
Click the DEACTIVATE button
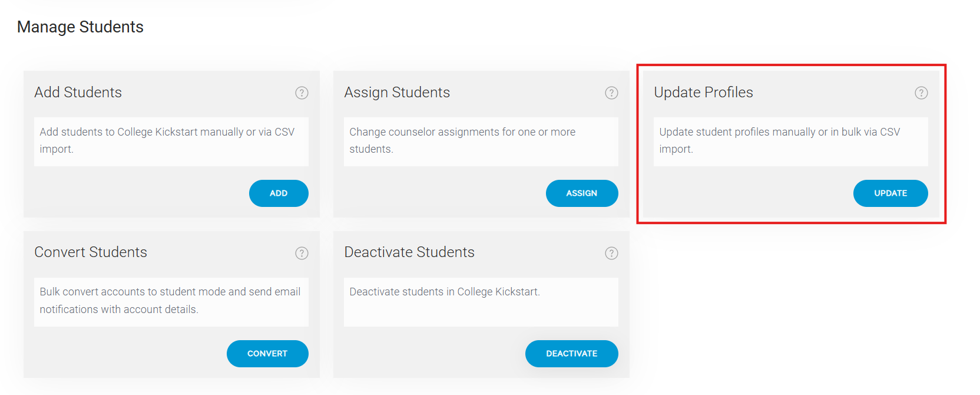tap(571, 354)
